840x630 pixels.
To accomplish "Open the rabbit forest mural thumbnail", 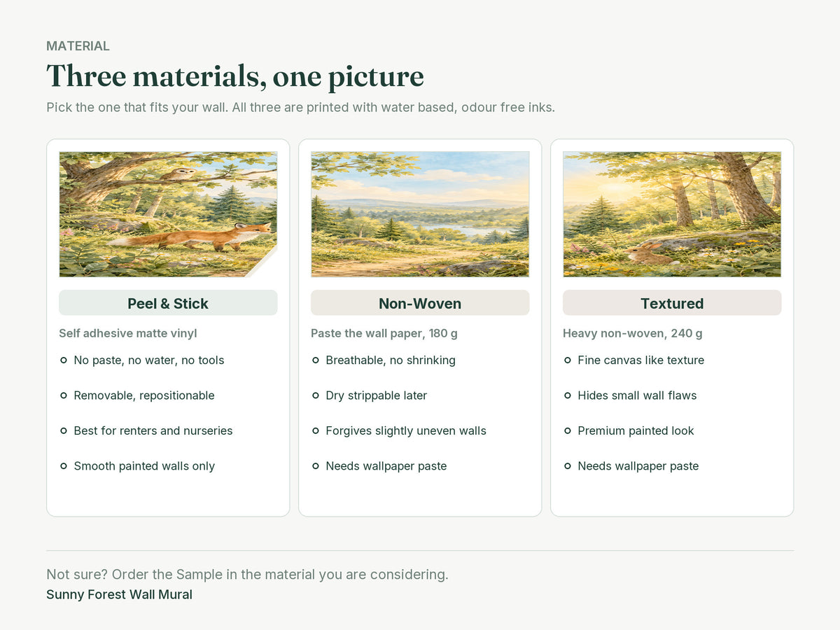I will point(672,214).
